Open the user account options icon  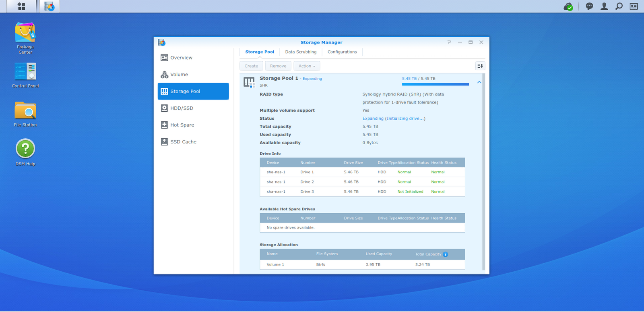coord(604,6)
